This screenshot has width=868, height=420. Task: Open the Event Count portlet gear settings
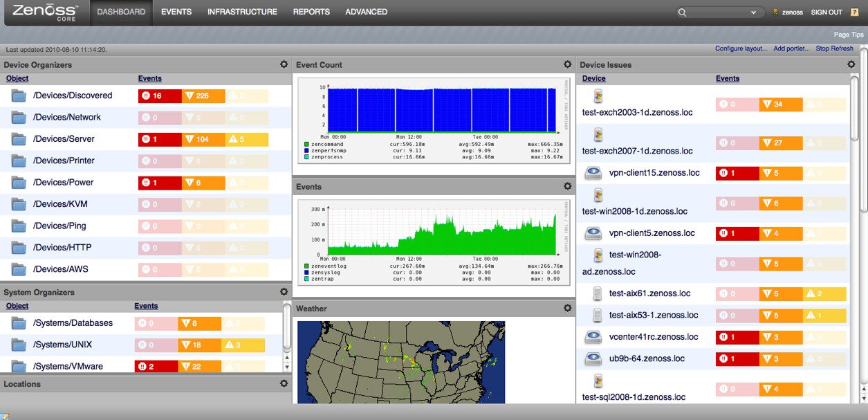coord(568,64)
